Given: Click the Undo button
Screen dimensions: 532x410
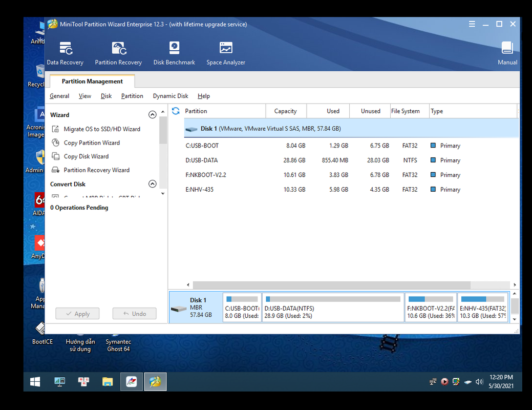Looking at the screenshot, I should click(134, 314).
